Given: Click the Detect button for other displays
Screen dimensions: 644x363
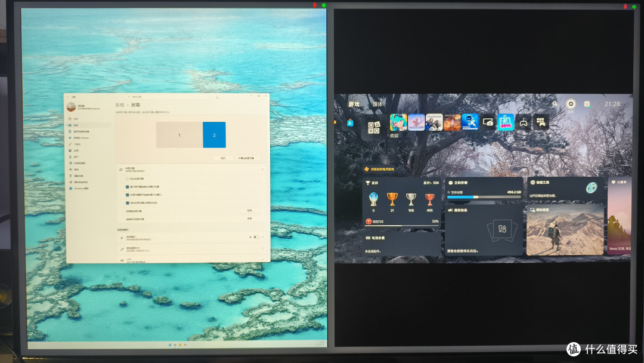Looking at the screenshot, I should click(249, 211).
